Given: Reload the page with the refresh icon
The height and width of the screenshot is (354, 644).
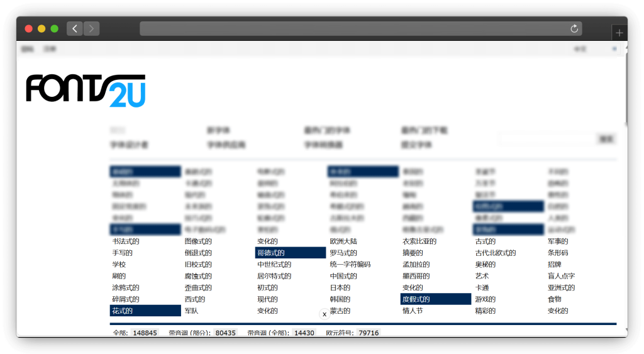Looking at the screenshot, I should point(574,29).
